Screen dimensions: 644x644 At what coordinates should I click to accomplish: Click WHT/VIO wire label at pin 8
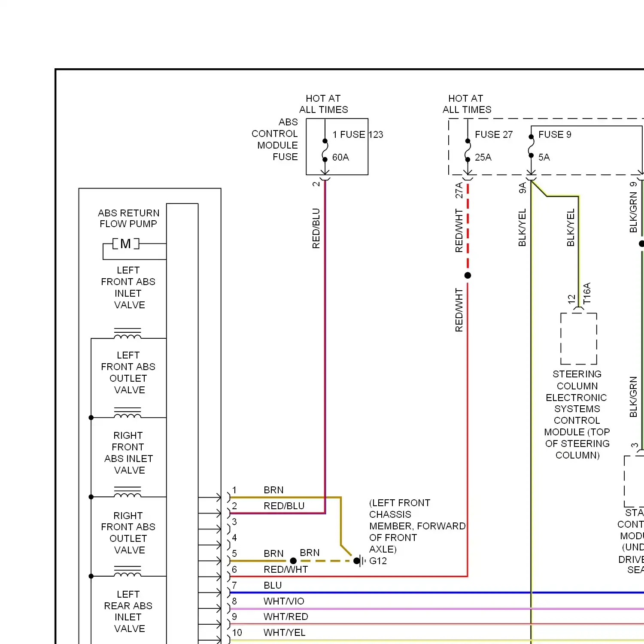click(x=284, y=601)
